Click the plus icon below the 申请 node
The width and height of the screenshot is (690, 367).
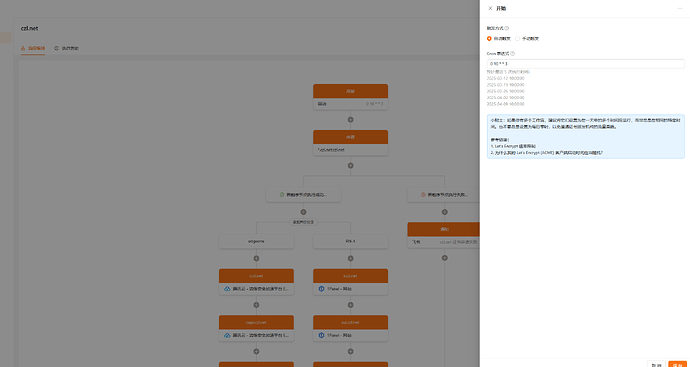click(350, 165)
